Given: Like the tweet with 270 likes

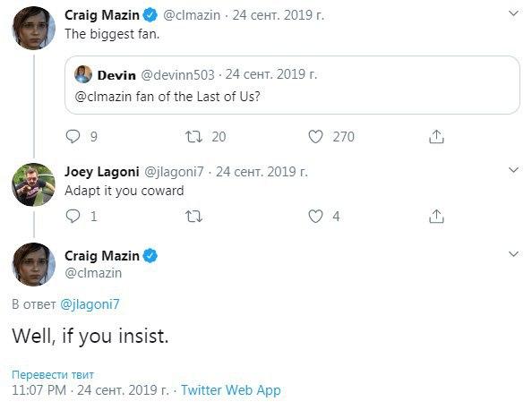Looking at the screenshot, I should (x=315, y=136).
